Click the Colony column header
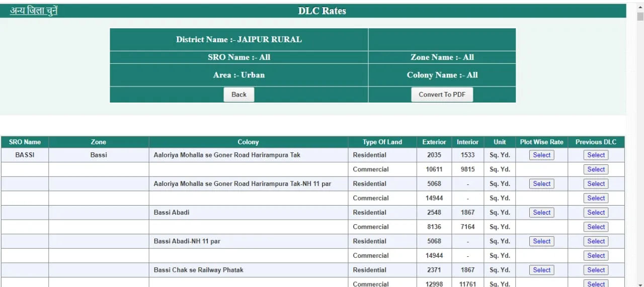This screenshot has height=287, width=644. click(x=248, y=142)
